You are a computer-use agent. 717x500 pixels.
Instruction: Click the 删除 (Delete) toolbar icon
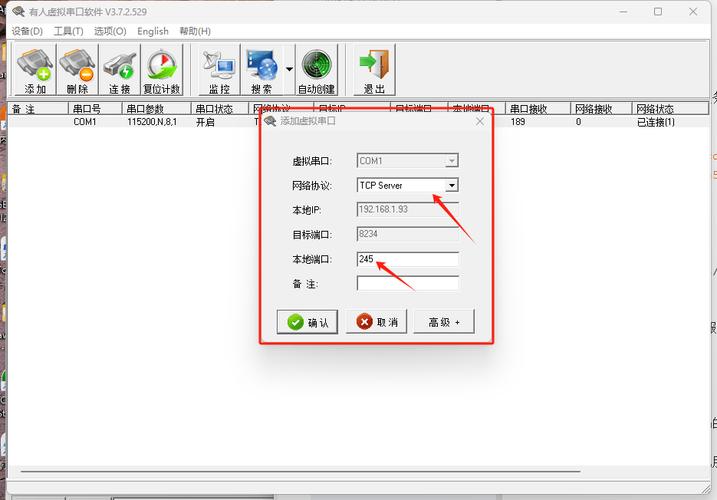[x=77, y=70]
